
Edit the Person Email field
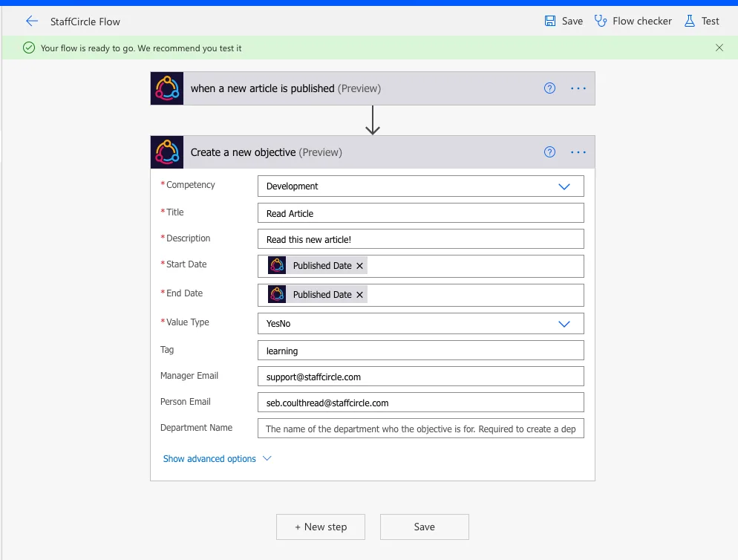pyautogui.click(x=421, y=403)
